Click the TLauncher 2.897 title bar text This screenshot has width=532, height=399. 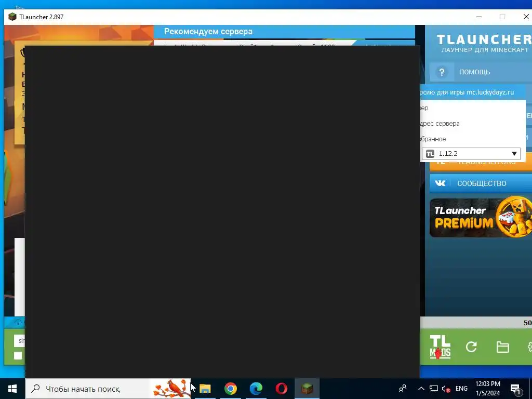pyautogui.click(x=42, y=17)
